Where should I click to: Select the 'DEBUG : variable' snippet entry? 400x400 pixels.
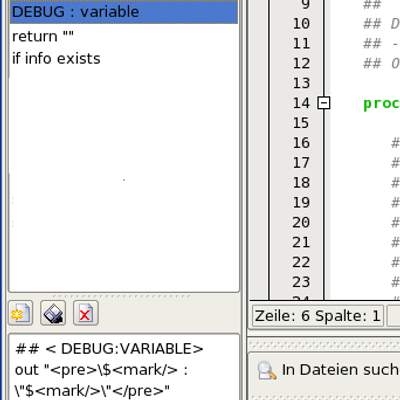(124, 12)
